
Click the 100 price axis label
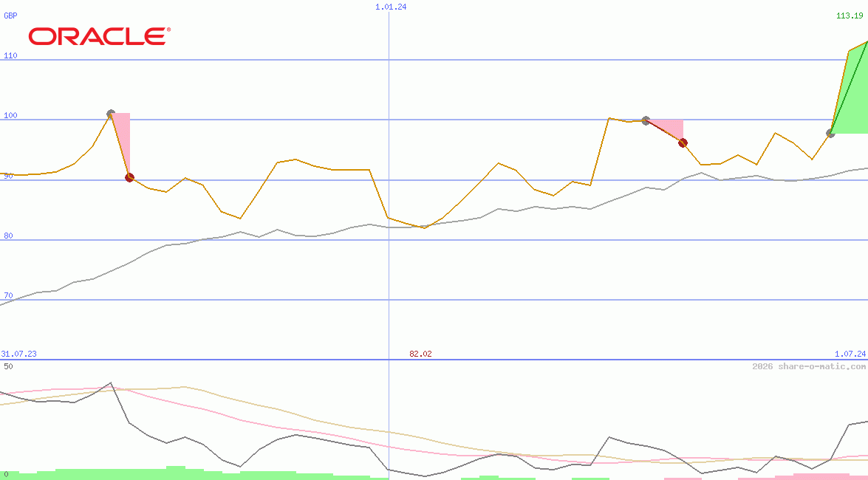(10, 115)
